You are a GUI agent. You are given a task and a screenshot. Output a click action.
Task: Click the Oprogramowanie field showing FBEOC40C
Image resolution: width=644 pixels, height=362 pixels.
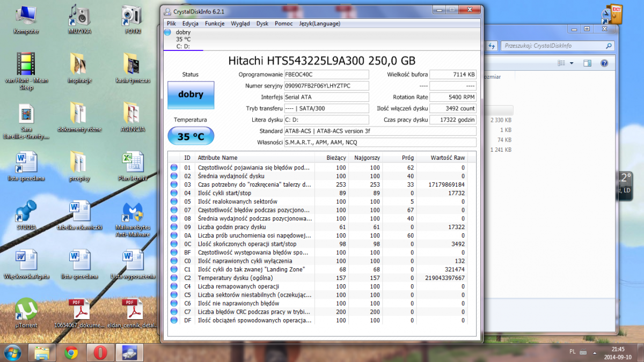[x=326, y=75]
